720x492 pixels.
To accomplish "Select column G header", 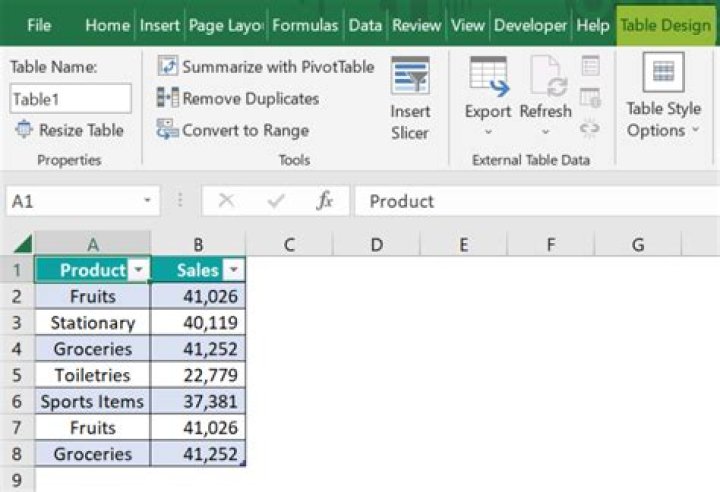I will point(638,244).
